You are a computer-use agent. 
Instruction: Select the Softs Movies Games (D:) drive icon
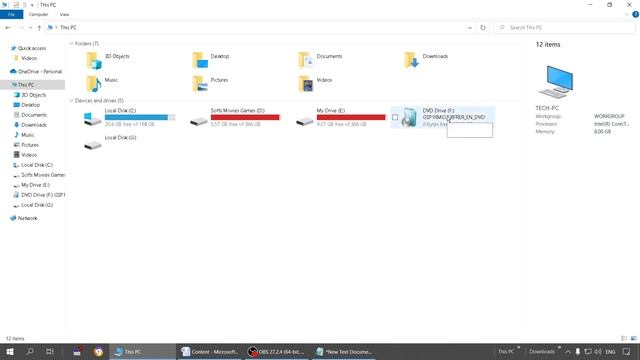point(199,121)
